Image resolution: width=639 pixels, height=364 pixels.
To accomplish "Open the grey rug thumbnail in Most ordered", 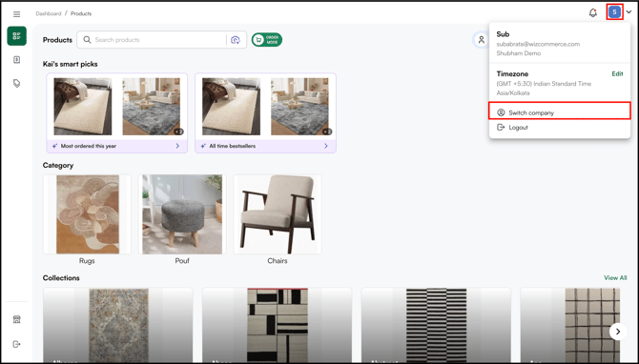I will pyautogui.click(x=152, y=107).
